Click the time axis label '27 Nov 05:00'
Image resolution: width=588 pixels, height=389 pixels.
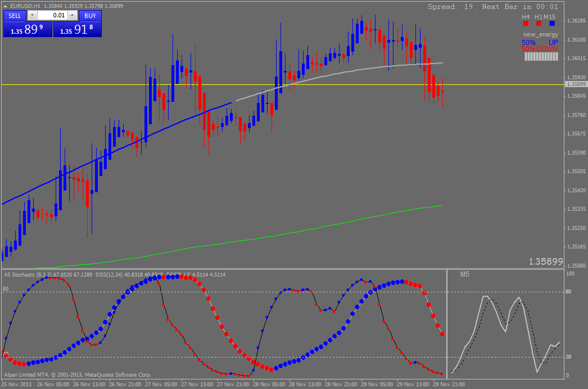point(161,384)
